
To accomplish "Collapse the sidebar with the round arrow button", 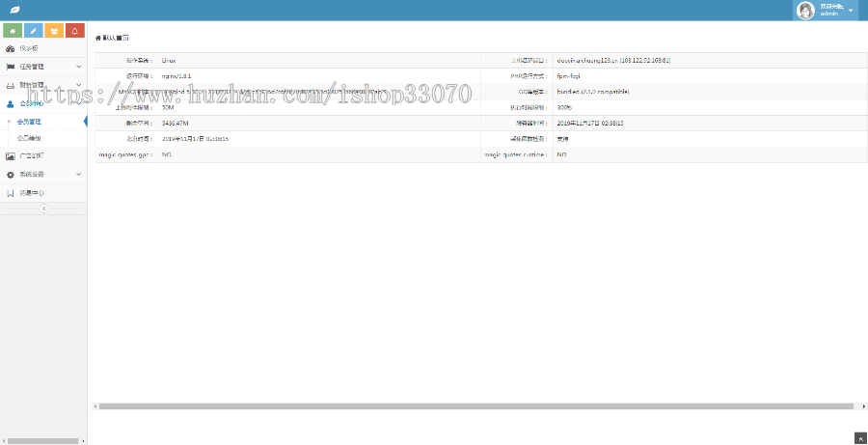I will [x=43, y=209].
